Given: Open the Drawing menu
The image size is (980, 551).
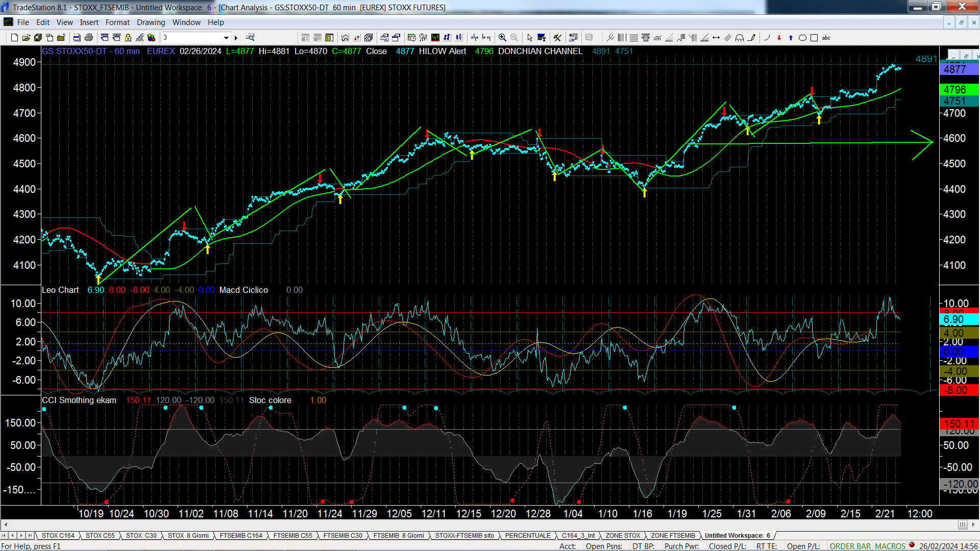Looking at the screenshot, I should 151,22.
